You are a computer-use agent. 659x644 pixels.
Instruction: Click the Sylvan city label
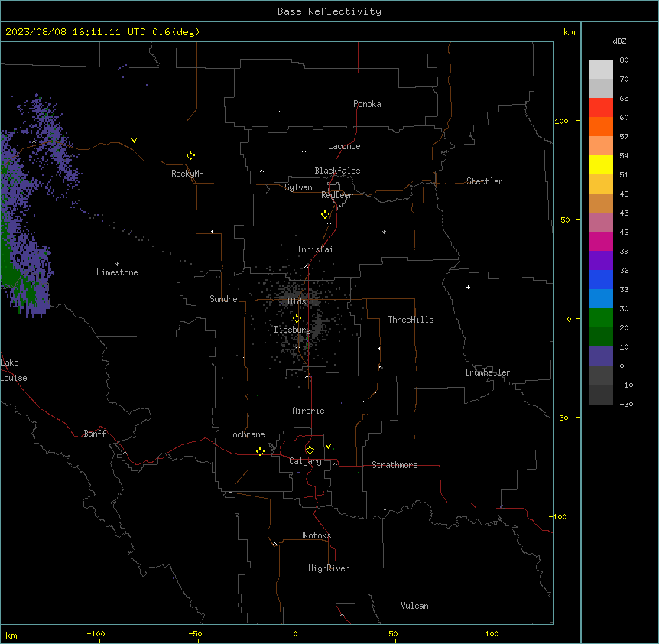pyautogui.click(x=298, y=187)
